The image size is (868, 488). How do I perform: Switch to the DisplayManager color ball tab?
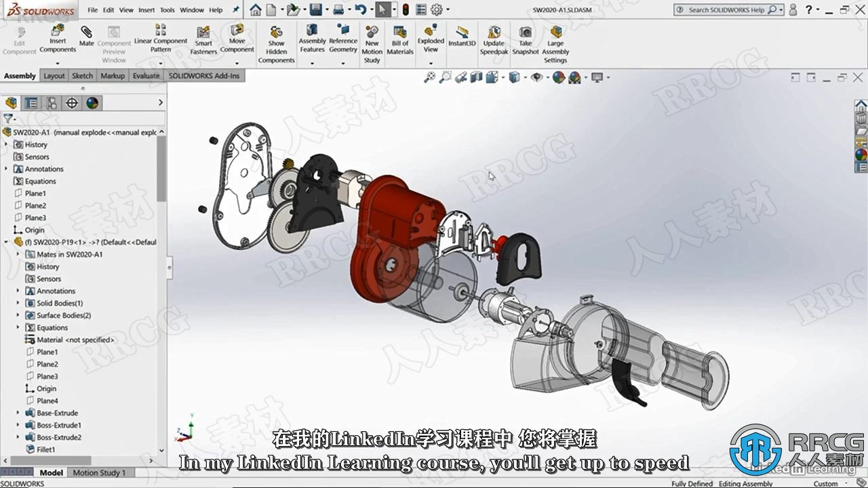[x=92, y=103]
